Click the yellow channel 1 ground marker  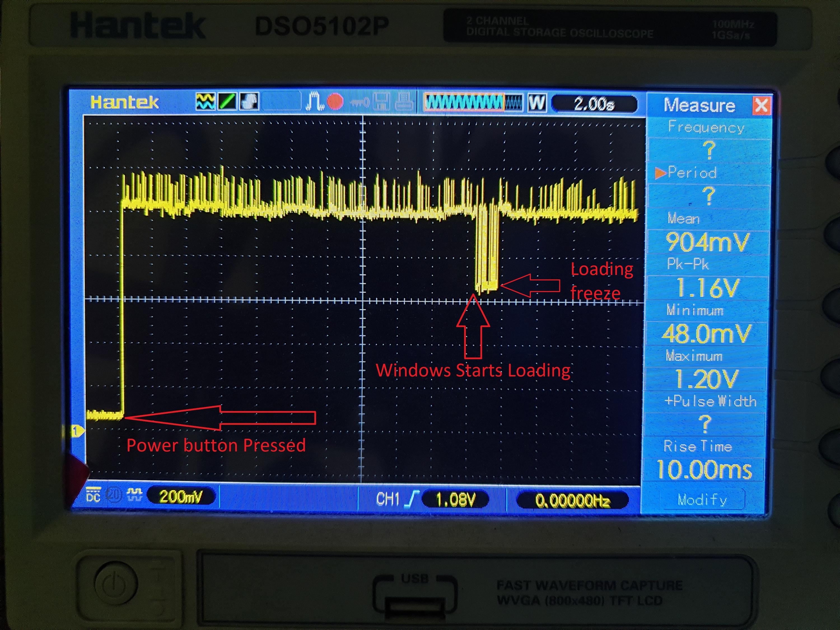point(78,431)
